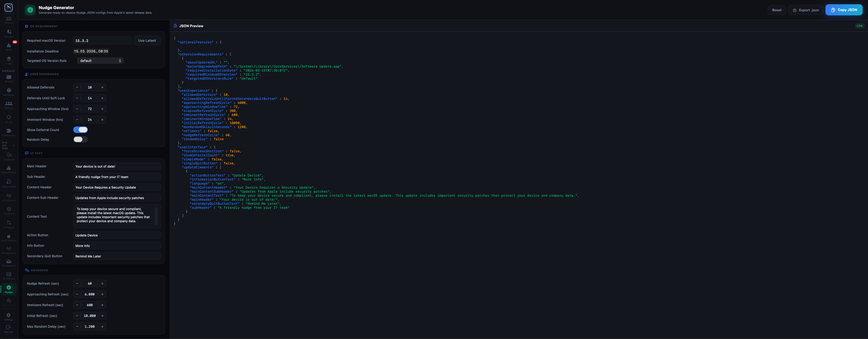Open the Targeted OS Version Rule dropdown
Image resolution: width=868 pixels, height=339 pixels.
click(x=100, y=61)
